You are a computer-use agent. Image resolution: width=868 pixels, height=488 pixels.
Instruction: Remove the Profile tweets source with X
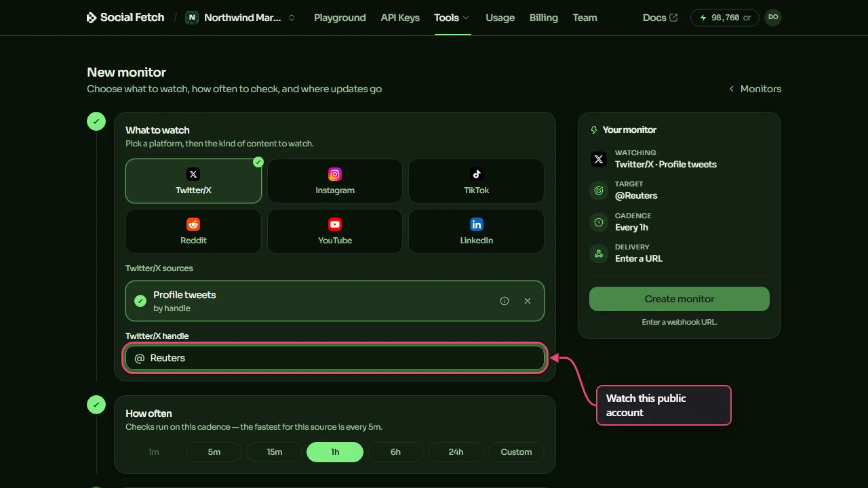528,301
